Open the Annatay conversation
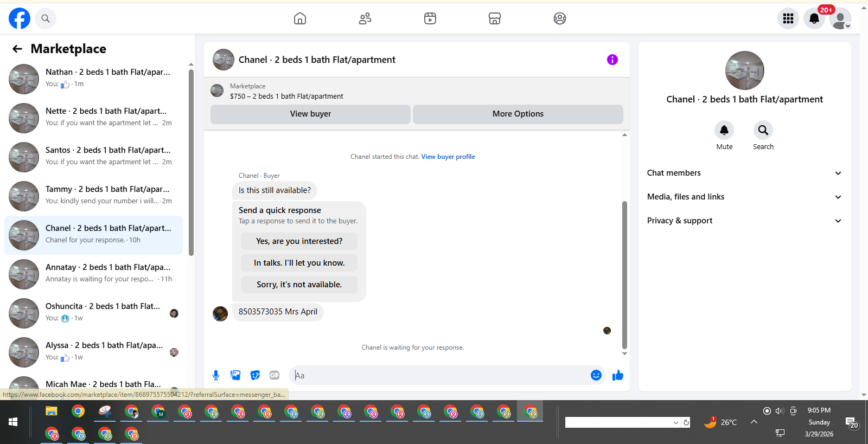 (93, 274)
